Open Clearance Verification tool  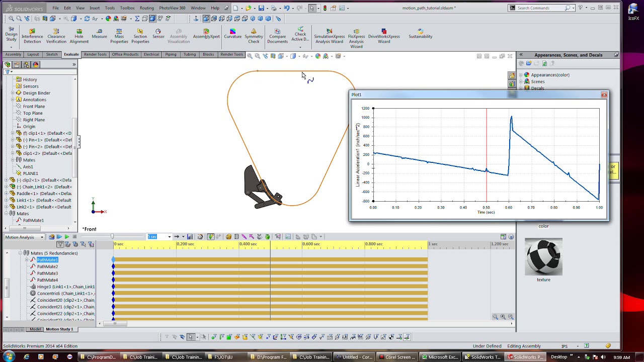(56, 36)
